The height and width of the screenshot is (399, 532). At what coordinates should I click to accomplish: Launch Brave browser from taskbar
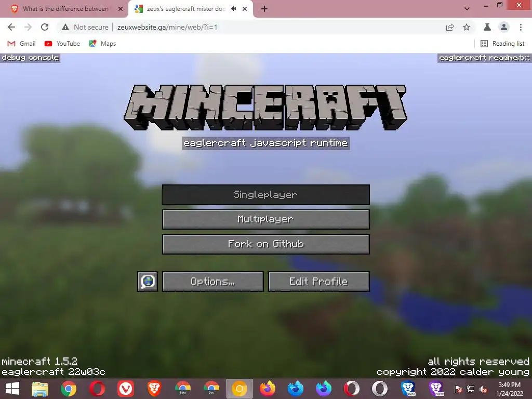[x=154, y=389]
